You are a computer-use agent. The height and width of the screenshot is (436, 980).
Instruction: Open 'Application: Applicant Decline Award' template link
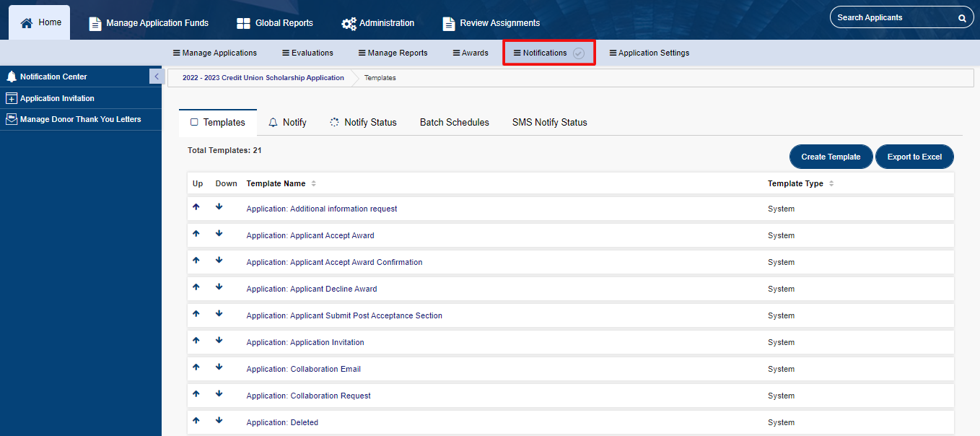click(312, 289)
